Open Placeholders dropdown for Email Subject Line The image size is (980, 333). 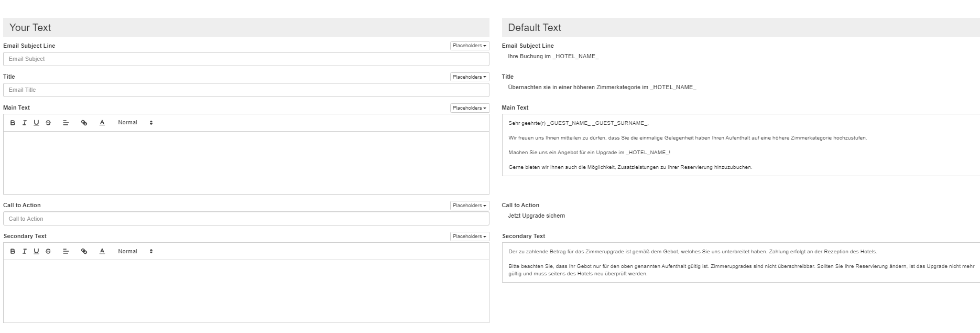[x=470, y=46]
